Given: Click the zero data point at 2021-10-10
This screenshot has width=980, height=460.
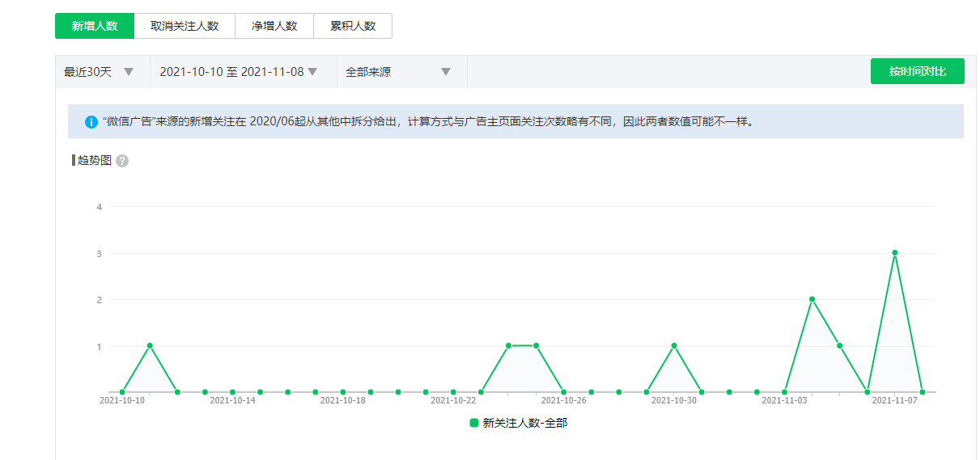Looking at the screenshot, I should (x=122, y=392).
